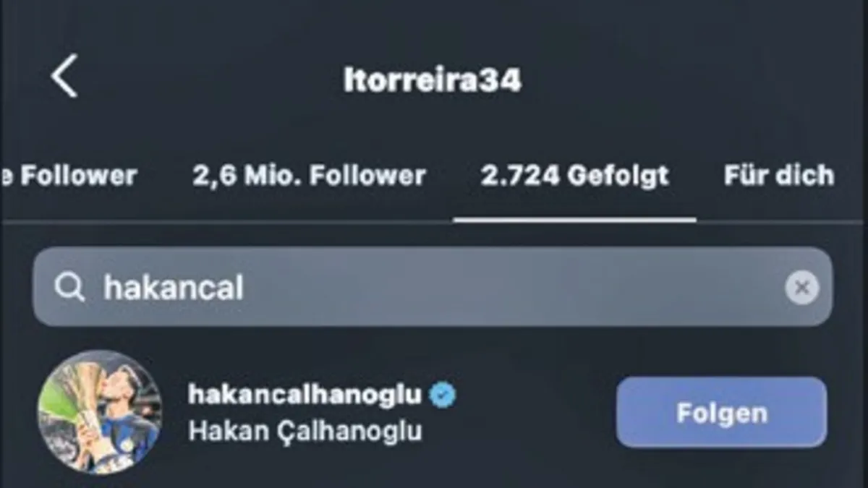Follow hakancalhanoglu with the Folgen button
The height and width of the screenshot is (488, 868).
click(x=721, y=413)
